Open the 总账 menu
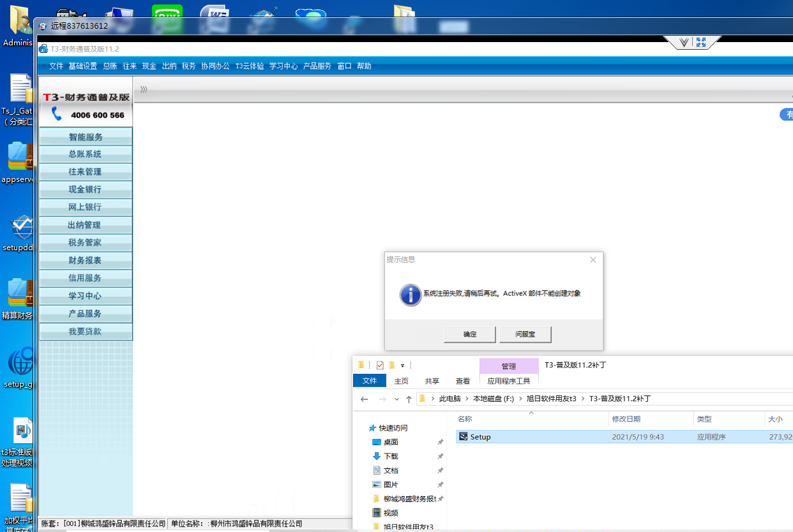Screen dimensions: 793x532 coord(110,66)
